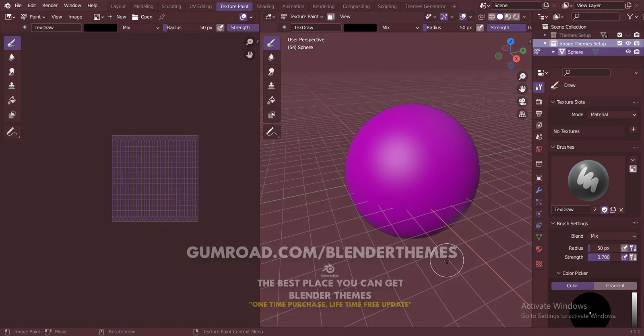Select Annotate tool in Image Editor toolbar
The image size is (644, 336).
tap(12, 132)
